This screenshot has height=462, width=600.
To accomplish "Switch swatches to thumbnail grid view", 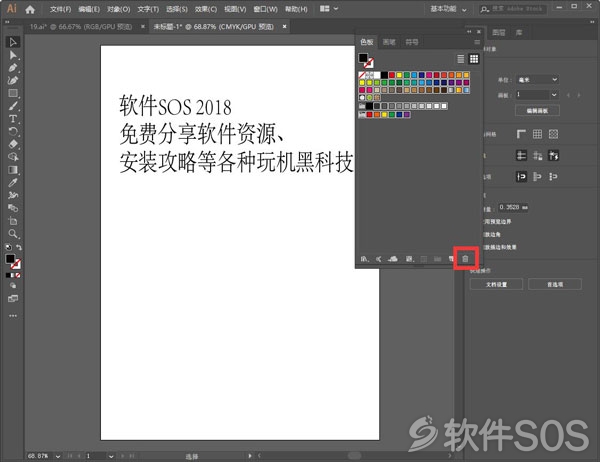I will coord(474,59).
